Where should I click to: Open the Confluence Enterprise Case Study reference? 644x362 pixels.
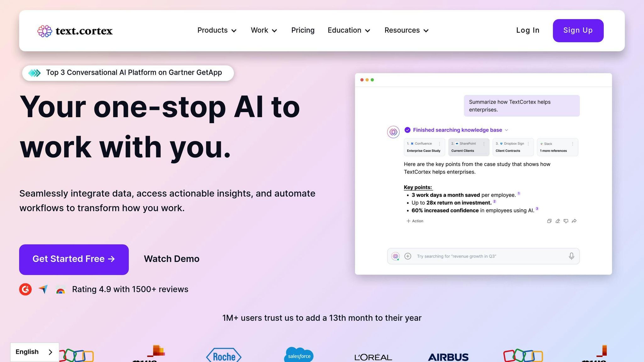point(425,147)
